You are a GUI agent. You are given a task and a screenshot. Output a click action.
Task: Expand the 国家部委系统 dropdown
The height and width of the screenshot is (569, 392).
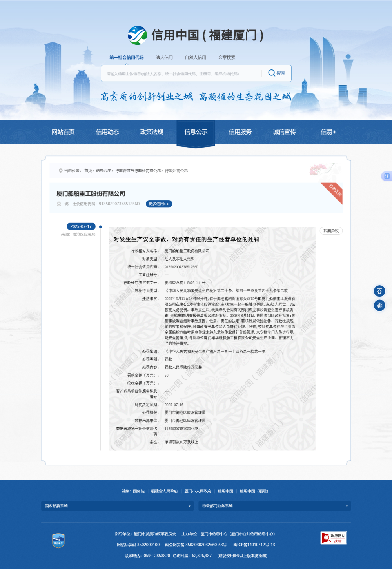coord(118,506)
